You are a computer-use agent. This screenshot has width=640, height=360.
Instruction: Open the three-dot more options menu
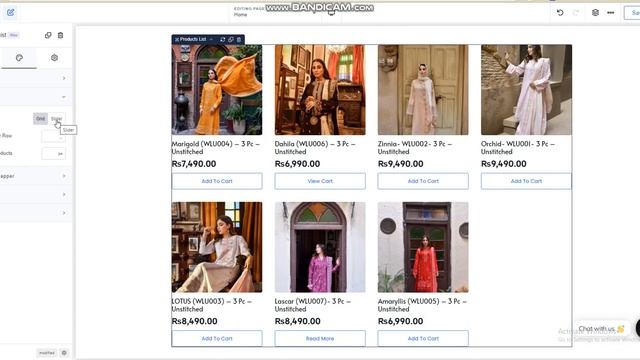pyautogui.click(x=611, y=13)
